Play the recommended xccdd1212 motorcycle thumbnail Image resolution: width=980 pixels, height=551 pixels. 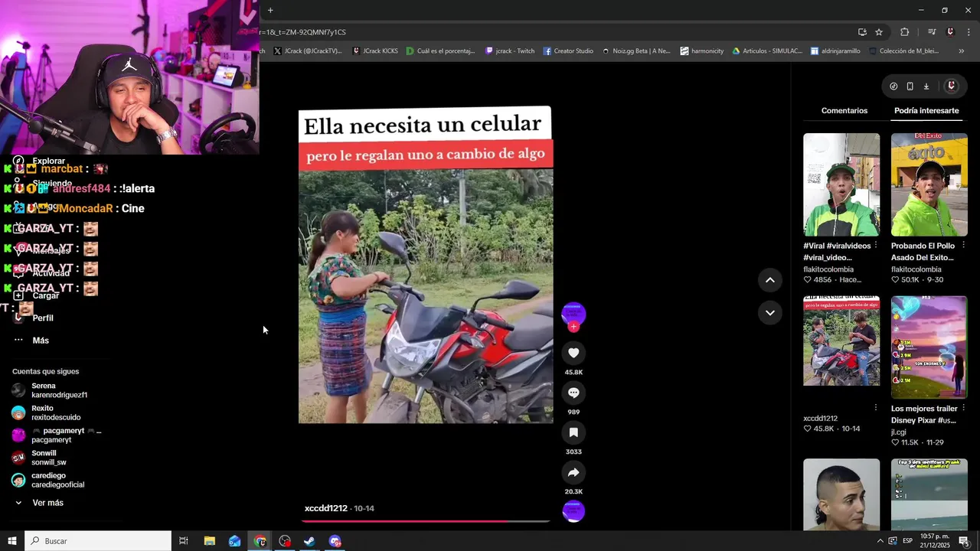coord(841,341)
